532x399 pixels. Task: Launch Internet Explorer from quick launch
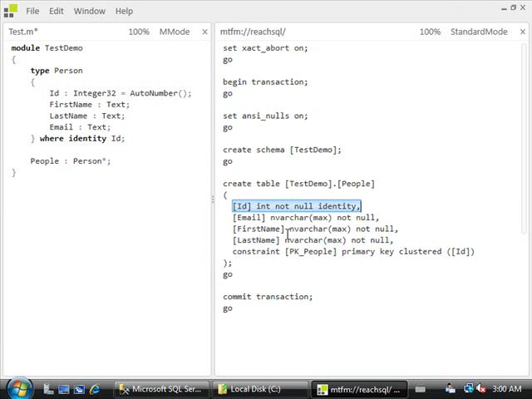(x=95, y=389)
